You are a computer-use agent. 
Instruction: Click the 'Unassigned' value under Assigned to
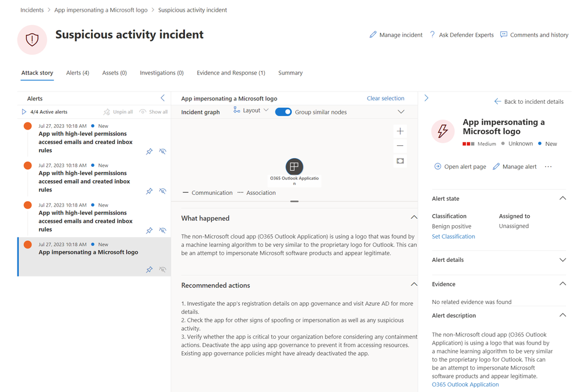click(514, 226)
